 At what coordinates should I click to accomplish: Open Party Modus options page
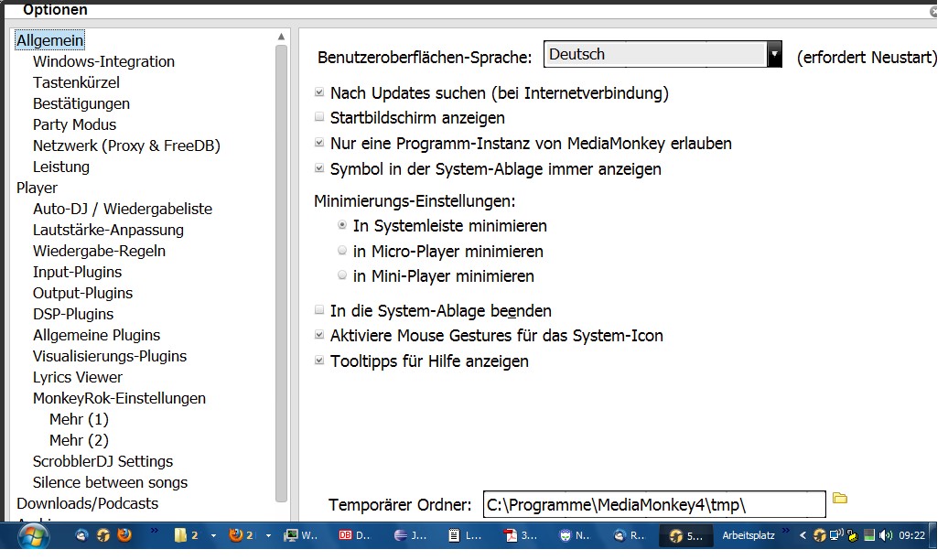[74, 125]
